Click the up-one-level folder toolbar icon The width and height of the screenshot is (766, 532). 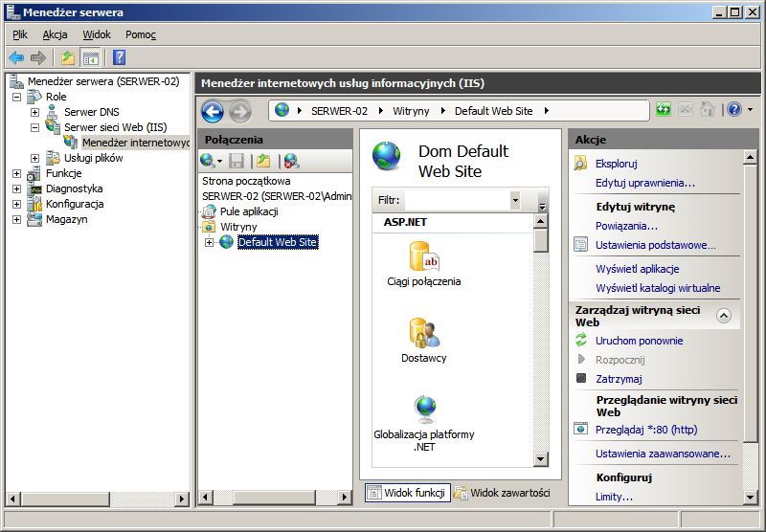pyautogui.click(x=68, y=58)
